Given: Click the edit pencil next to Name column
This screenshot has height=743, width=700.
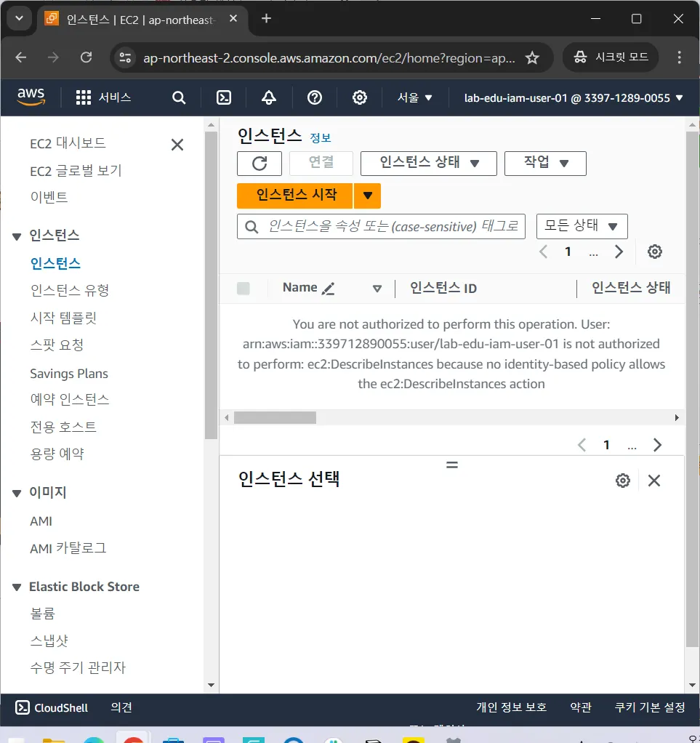Looking at the screenshot, I should click(328, 288).
